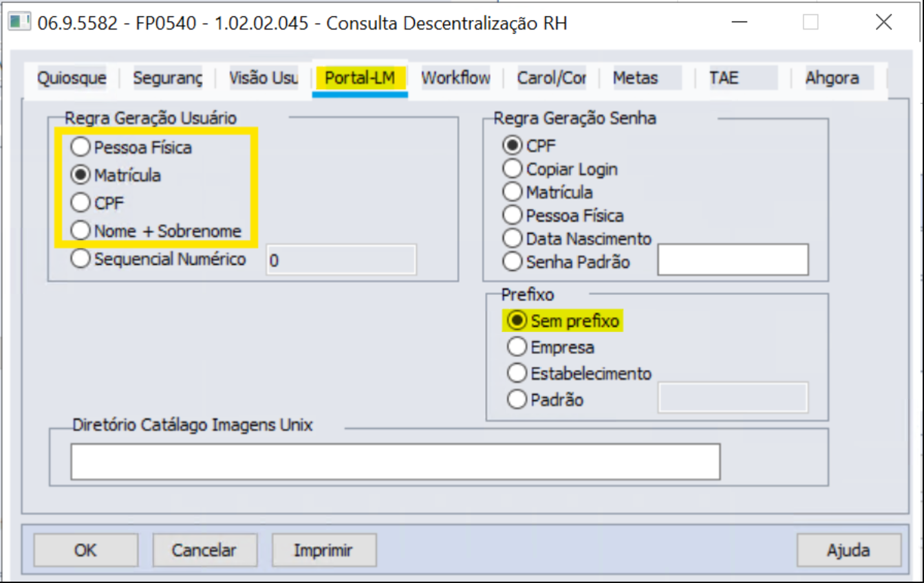Viewport: 924px width, 583px height.
Task: Open the Visão Usu tab
Action: pos(264,78)
